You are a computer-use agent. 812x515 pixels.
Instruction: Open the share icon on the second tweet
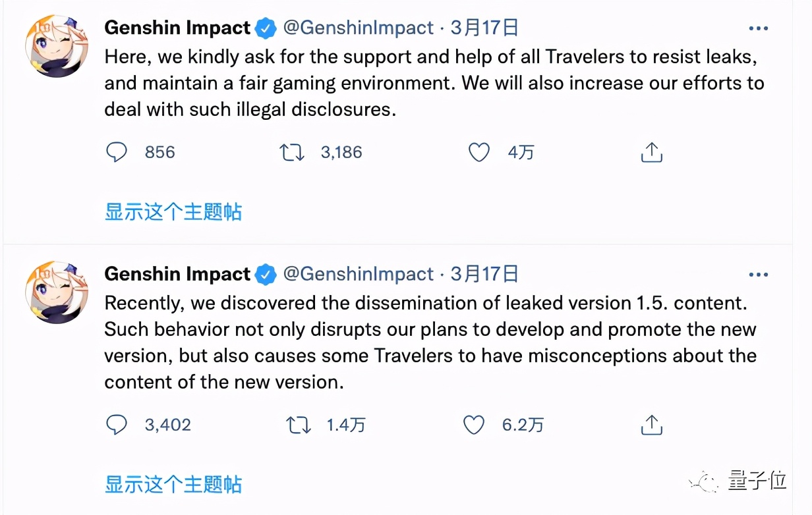(651, 425)
